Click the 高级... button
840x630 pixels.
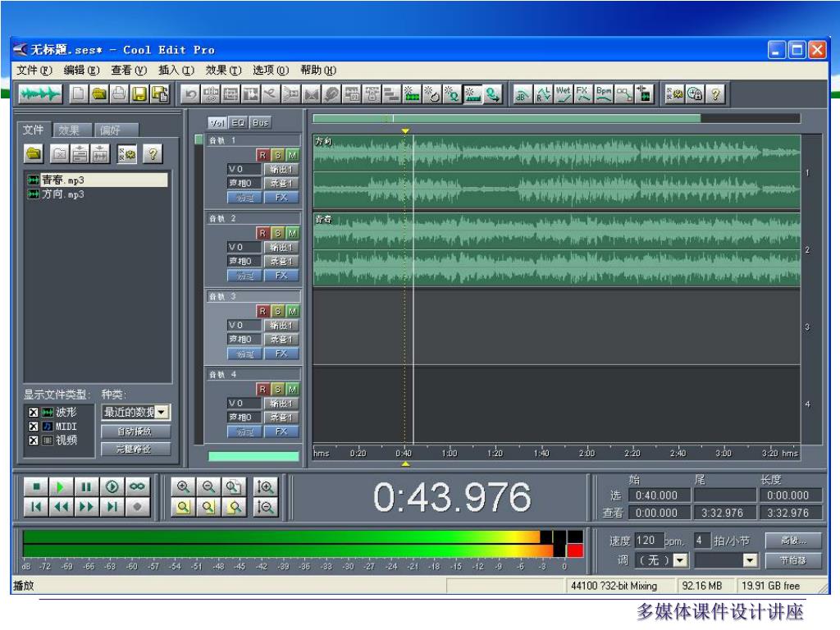pos(793,541)
